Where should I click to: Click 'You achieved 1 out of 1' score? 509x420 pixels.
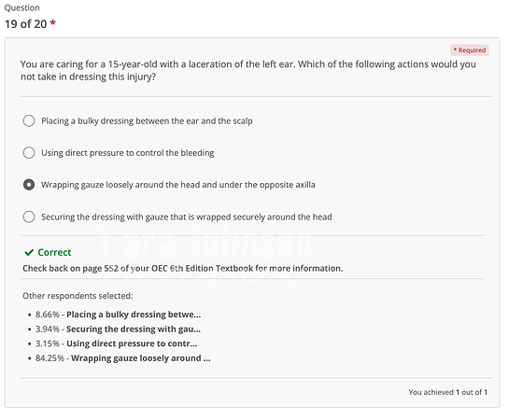click(x=448, y=392)
